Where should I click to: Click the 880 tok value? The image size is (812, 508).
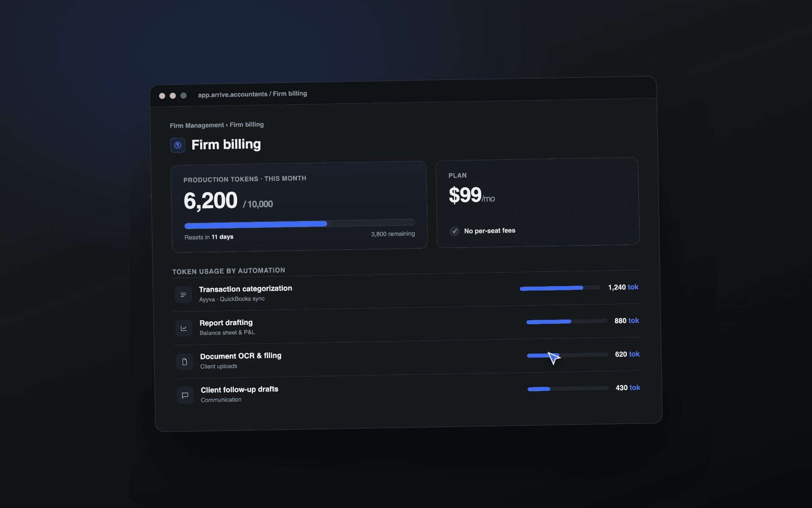(627, 320)
